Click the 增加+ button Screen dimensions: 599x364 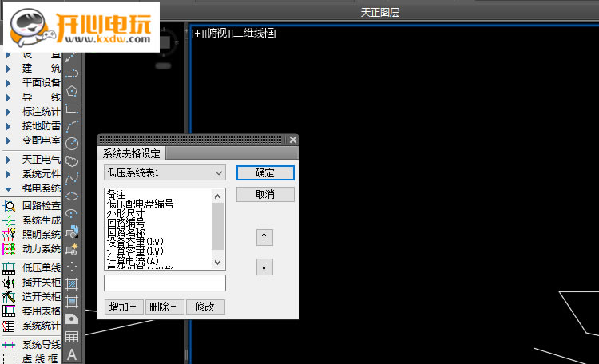[124, 307]
